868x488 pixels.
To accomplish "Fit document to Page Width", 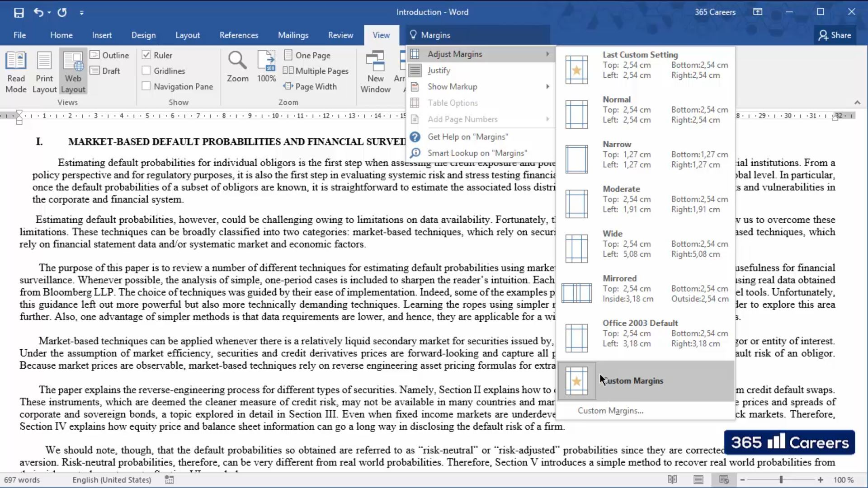I will [315, 86].
